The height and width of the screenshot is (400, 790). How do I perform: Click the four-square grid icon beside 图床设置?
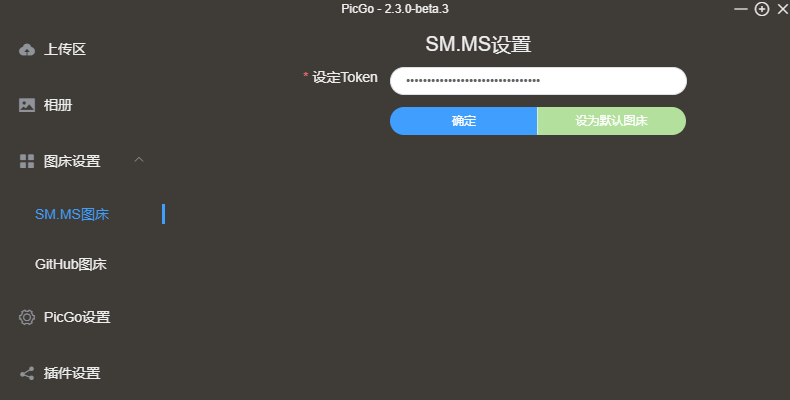27,161
